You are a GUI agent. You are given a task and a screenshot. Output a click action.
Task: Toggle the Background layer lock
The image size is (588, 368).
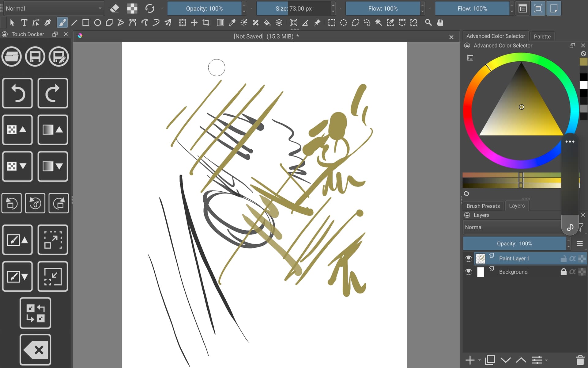[563, 272]
